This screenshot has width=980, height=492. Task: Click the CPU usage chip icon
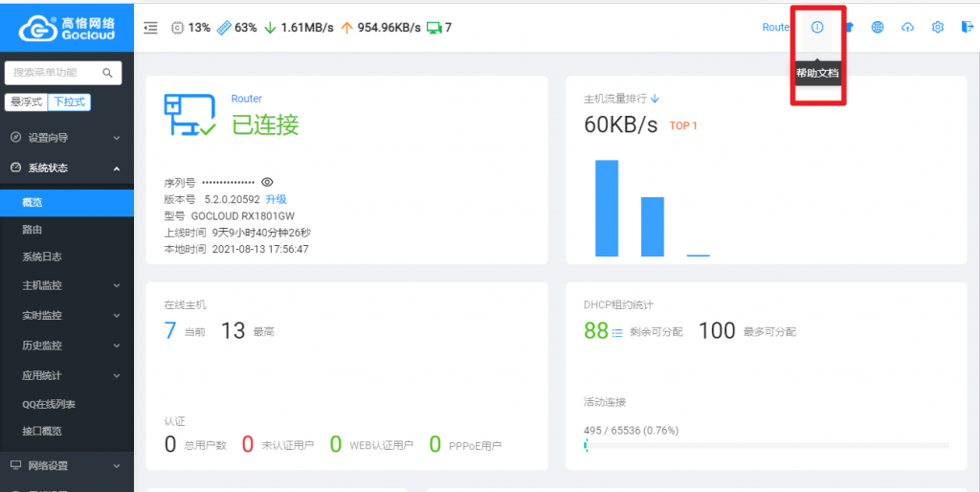tap(177, 28)
